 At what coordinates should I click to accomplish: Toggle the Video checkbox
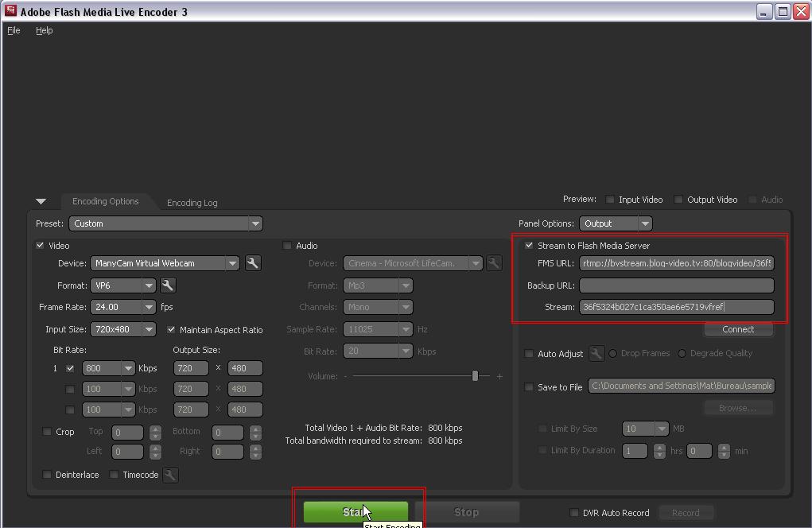[x=41, y=246]
